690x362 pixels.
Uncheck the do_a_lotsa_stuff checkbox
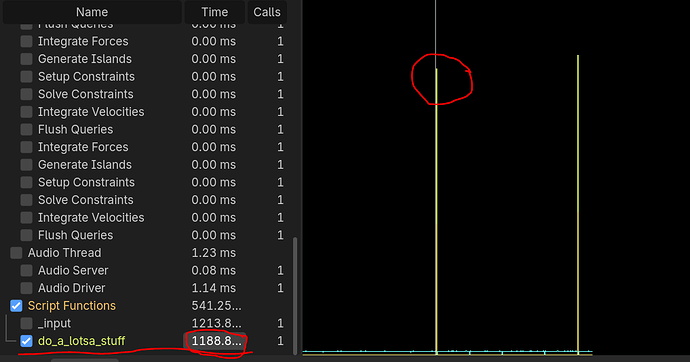point(26,341)
